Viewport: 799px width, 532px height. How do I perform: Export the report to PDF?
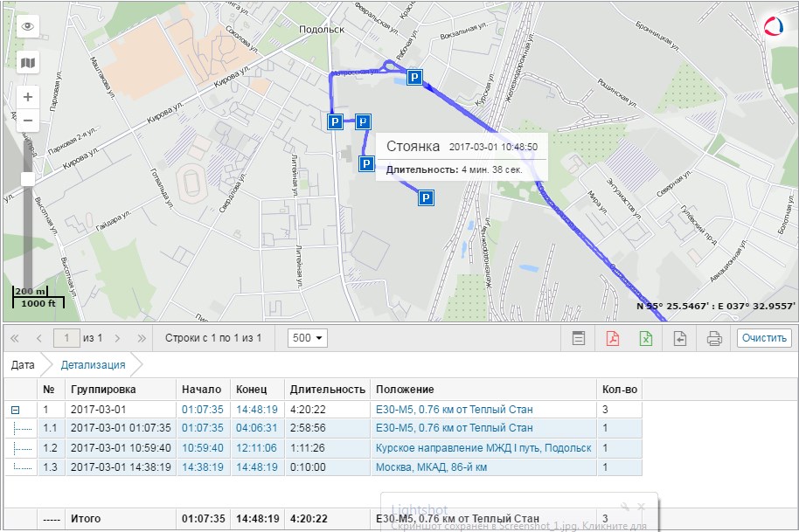click(x=612, y=338)
